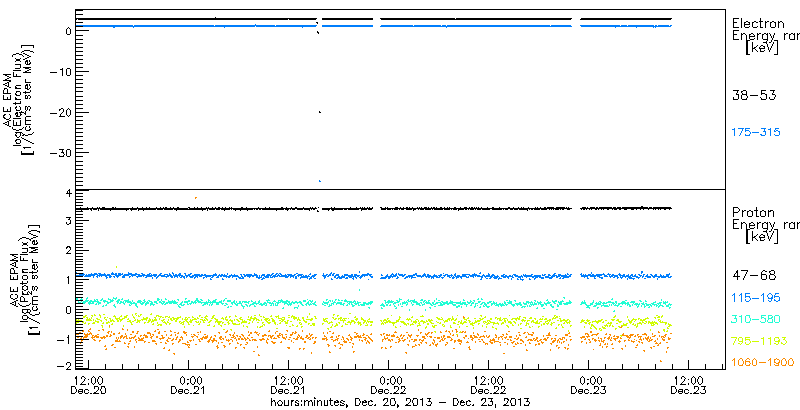Screen dimensions: 800x410
Task: Click the -20 tick on electron flux axis
Action: 59,112
